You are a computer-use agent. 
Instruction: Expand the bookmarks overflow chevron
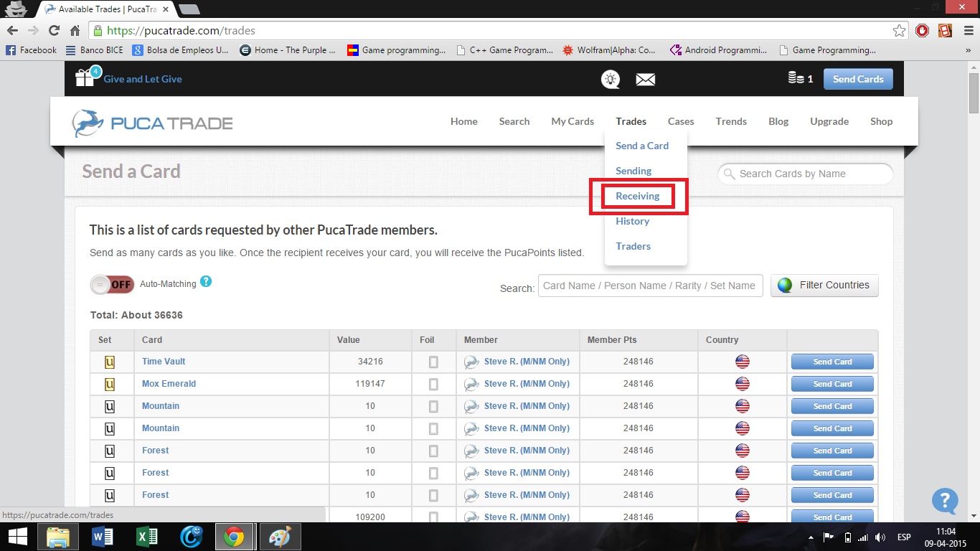click(969, 50)
